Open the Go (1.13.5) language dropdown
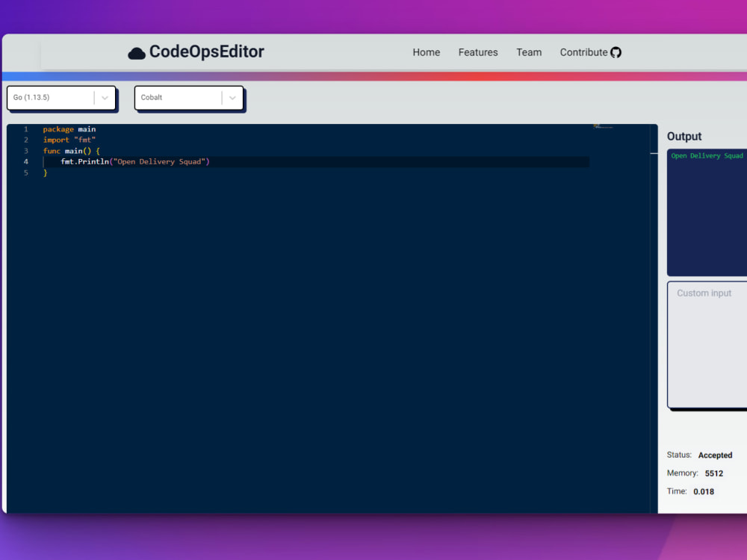 [x=61, y=98]
